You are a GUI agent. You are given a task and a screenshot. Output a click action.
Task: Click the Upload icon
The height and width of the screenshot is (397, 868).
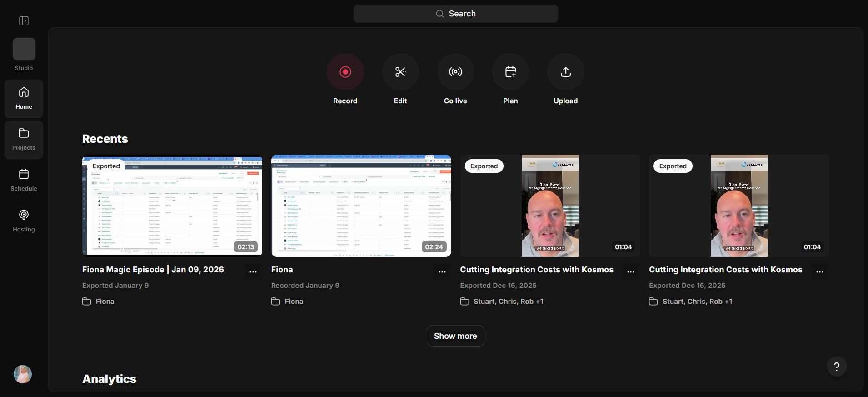click(x=566, y=72)
